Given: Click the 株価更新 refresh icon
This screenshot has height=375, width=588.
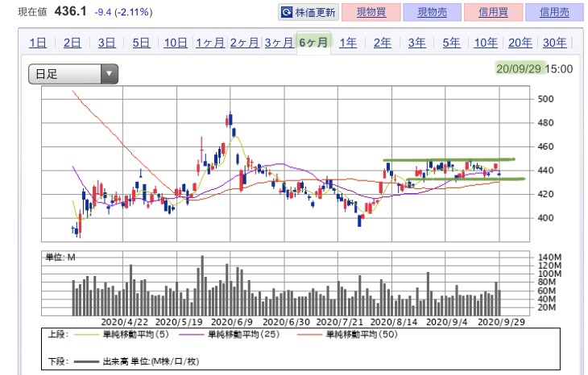Looking at the screenshot, I should (287, 12).
